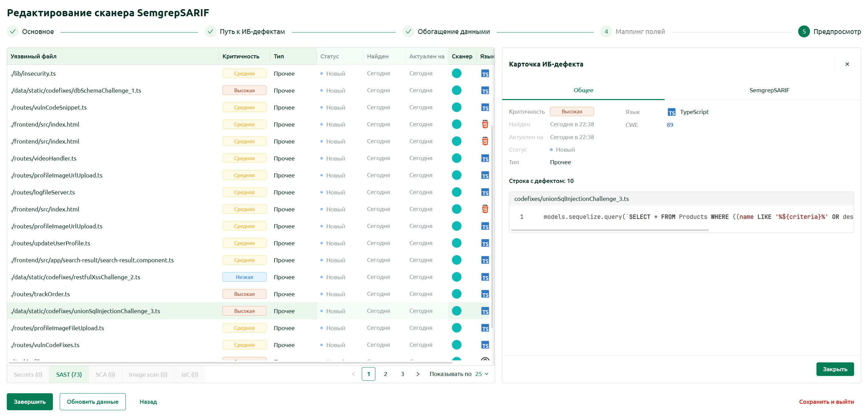
Task: Open the Показывать по 25 dropdown
Action: click(481, 374)
